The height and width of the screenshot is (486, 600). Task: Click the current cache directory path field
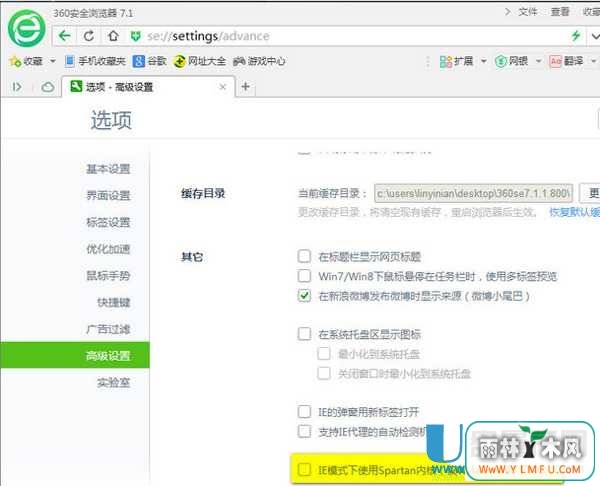point(473,193)
